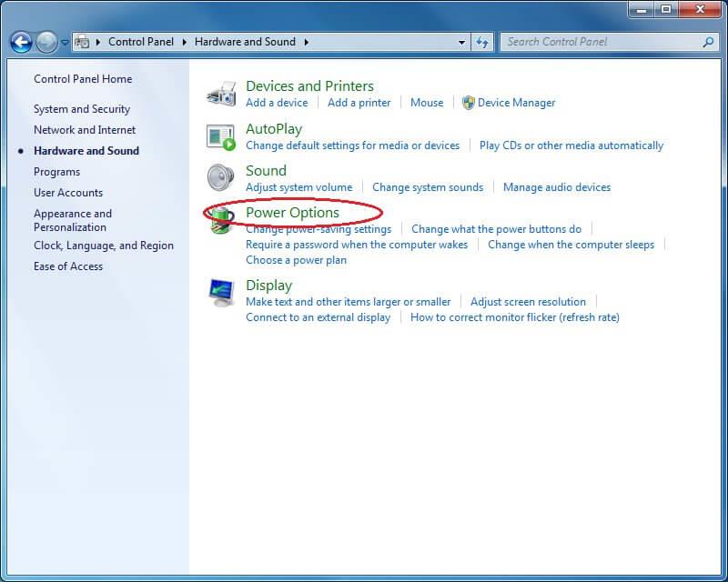
Task: Click Adjust system volume link
Action: 299,187
